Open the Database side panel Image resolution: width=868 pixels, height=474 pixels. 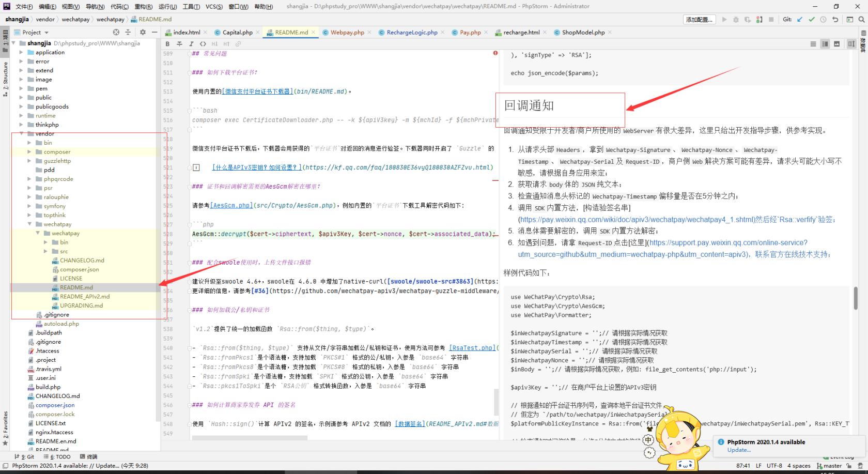tap(863, 41)
